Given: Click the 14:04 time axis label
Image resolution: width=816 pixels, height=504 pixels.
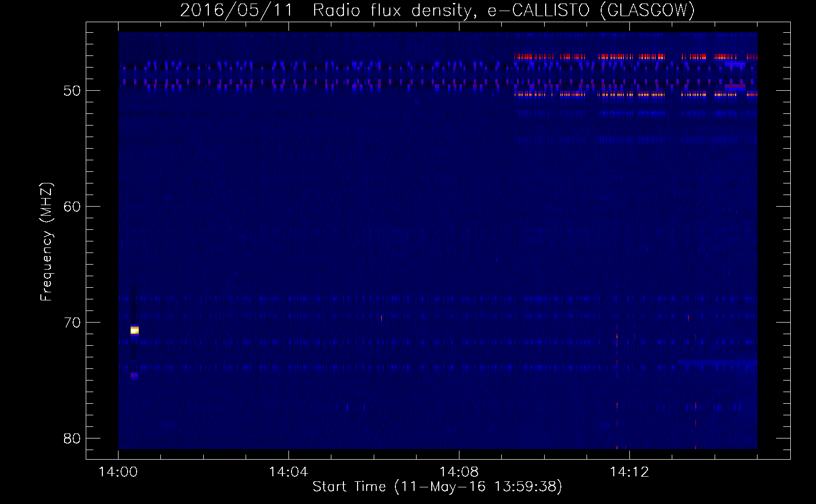Looking at the screenshot, I should pyautogui.click(x=288, y=472).
